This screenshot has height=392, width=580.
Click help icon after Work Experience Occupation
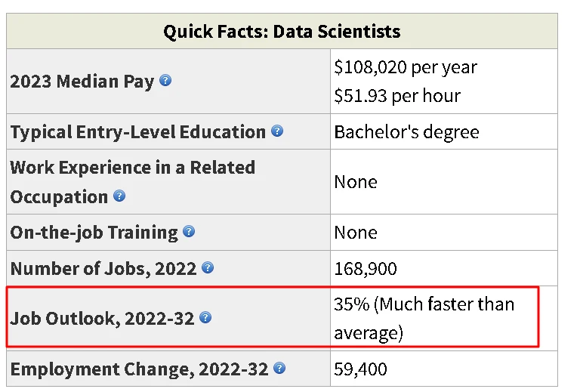click(119, 196)
